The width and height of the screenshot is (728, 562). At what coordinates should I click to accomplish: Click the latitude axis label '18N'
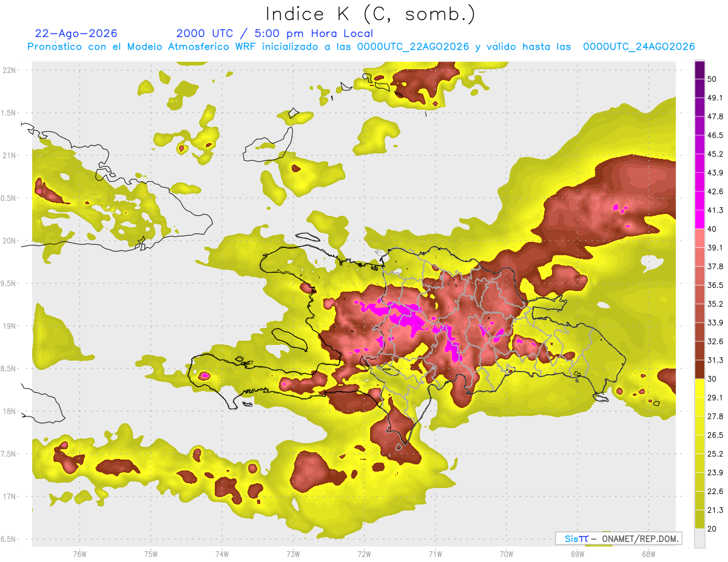9,412
